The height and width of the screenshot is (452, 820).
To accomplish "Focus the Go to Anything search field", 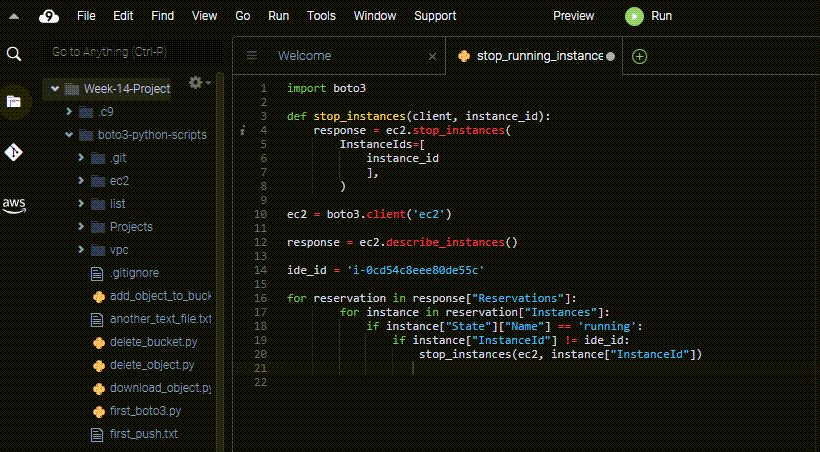I will [133, 52].
